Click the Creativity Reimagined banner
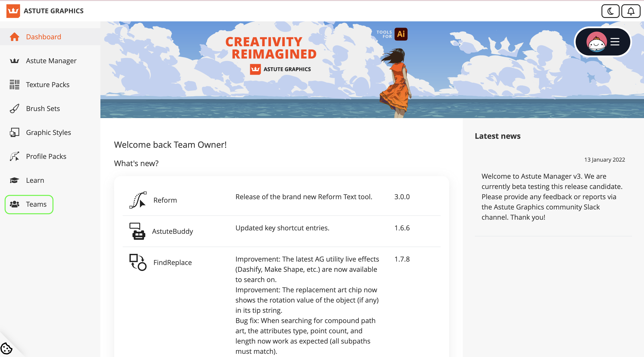The image size is (644, 357). (x=271, y=48)
